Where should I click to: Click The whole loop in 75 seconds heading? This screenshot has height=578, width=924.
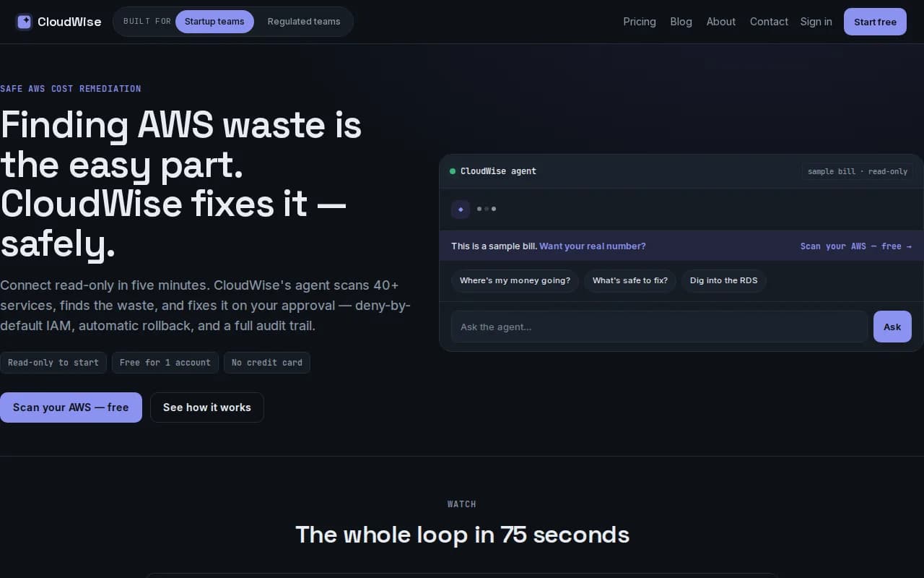tap(462, 535)
